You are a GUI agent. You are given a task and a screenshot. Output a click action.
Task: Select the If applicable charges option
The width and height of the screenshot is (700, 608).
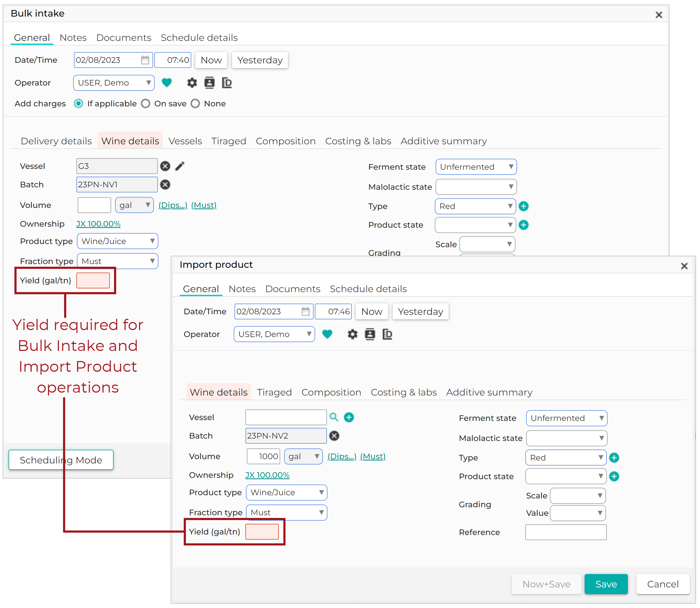tap(78, 104)
